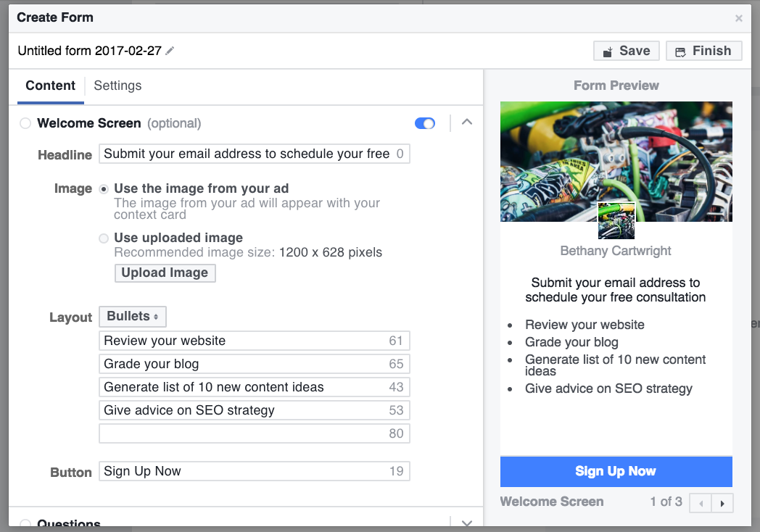Click the previous arrow below the Form Preview
760x532 pixels.
[701, 502]
